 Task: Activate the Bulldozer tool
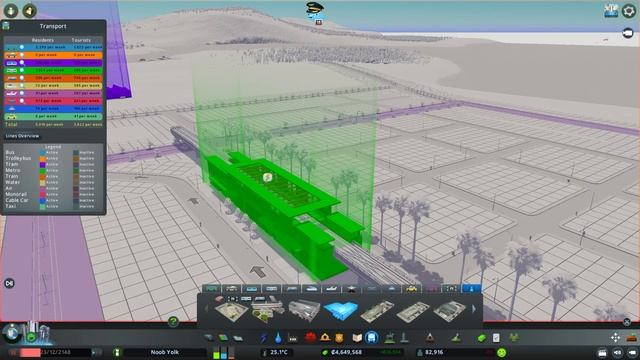coord(632,338)
